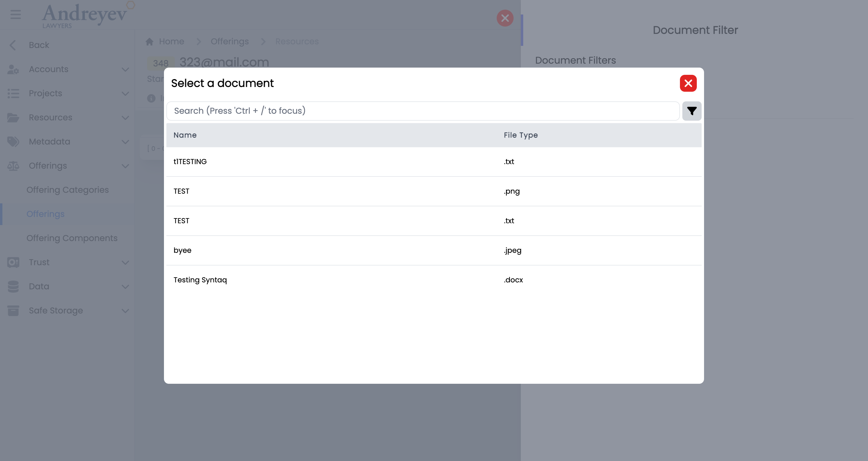Screen dimensions: 868x461
Task: Focus the document search field
Action: pos(423,111)
